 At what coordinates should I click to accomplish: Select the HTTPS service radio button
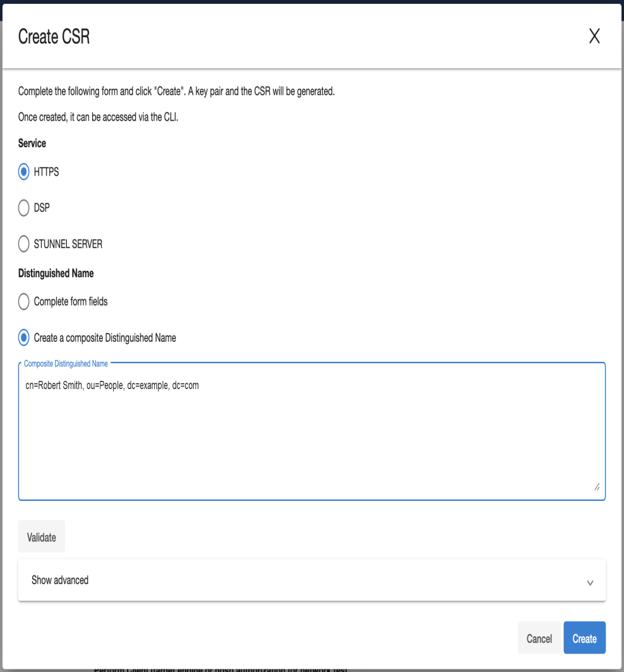[24, 172]
